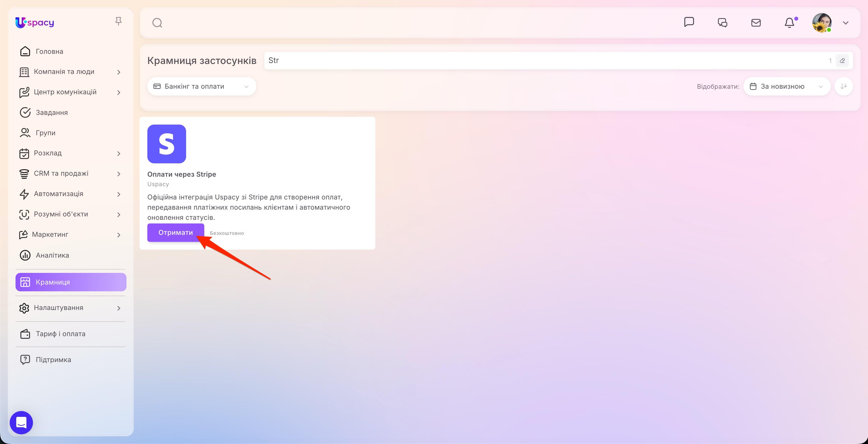The image size is (868, 444).
Task: Pin the sidebar with the pin icon
Action: tap(118, 22)
